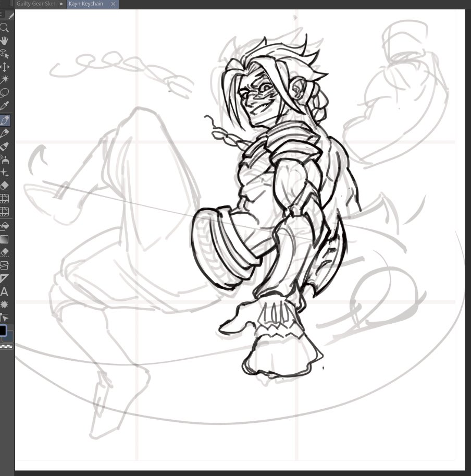Select the Airbrush spray tool

pos(4,160)
